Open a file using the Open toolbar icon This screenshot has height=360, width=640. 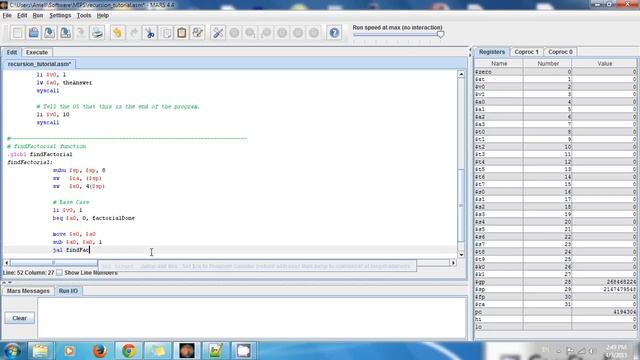tap(33, 33)
